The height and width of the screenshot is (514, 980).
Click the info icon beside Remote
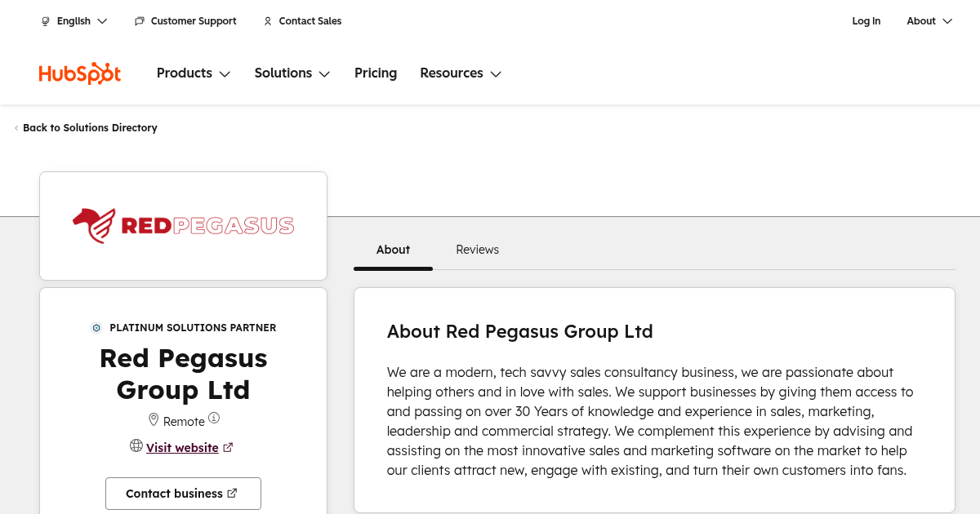click(x=214, y=418)
